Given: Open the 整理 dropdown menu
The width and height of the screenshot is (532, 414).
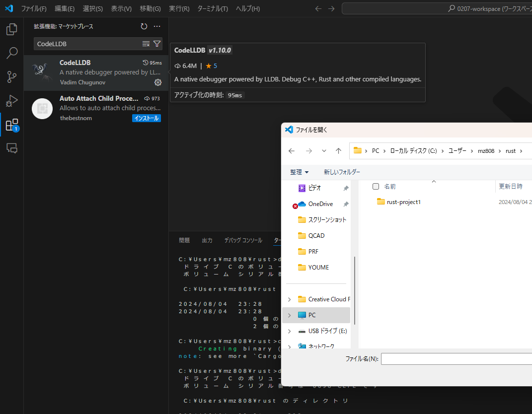Looking at the screenshot, I should (299, 172).
